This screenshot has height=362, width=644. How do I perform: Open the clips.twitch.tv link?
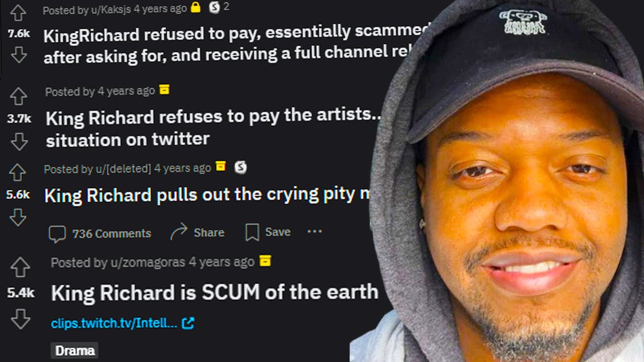pyautogui.click(x=122, y=323)
